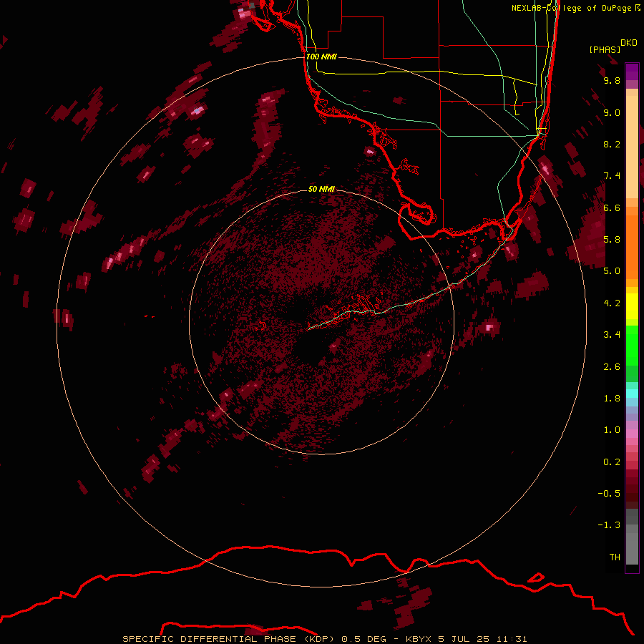644x644 pixels.
Task: Click the orange segment of the color bar
Action: click(x=632, y=246)
